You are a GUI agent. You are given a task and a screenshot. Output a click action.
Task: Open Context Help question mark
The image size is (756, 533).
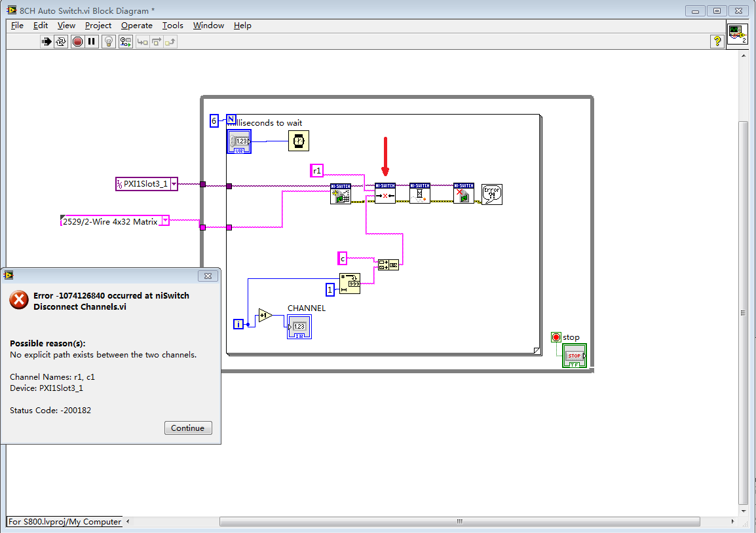point(717,41)
